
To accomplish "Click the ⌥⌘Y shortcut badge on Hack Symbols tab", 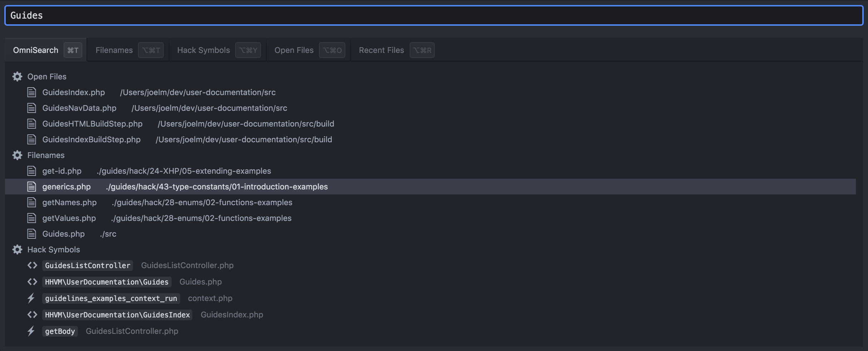I will pos(248,50).
